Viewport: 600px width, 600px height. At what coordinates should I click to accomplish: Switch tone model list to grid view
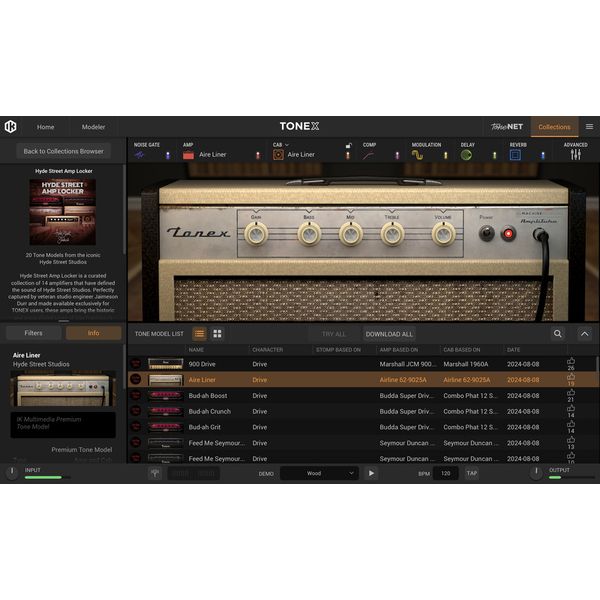click(217, 334)
